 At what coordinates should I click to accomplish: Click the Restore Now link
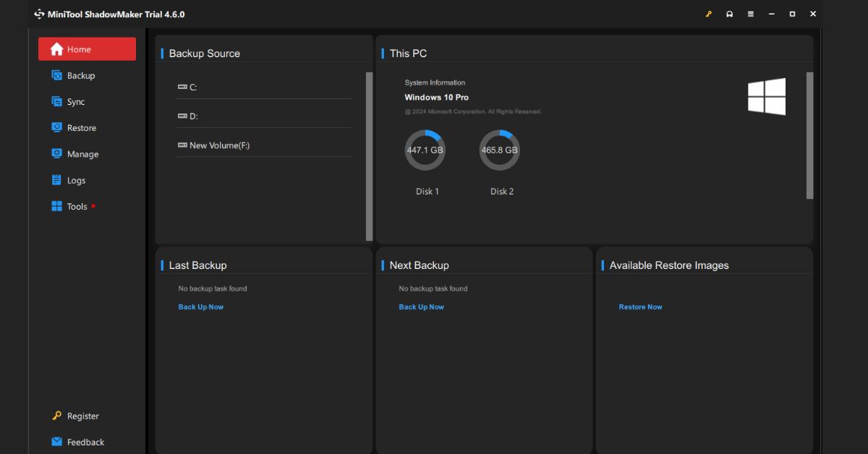tap(640, 307)
